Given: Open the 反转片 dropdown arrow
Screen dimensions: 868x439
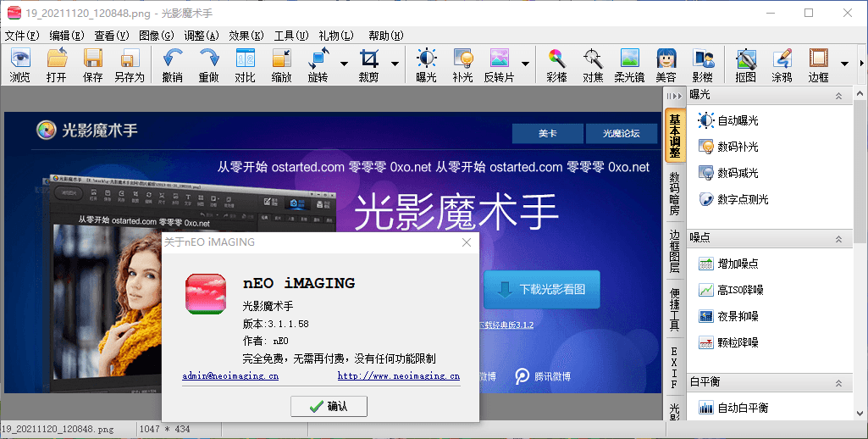Looking at the screenshot, I should [x=525, y=64].
